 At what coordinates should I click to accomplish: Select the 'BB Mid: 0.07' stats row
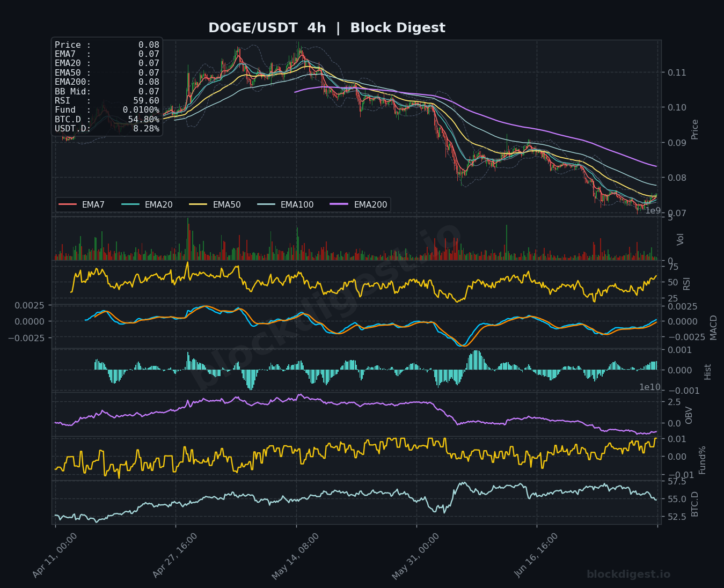coord(107,91)
